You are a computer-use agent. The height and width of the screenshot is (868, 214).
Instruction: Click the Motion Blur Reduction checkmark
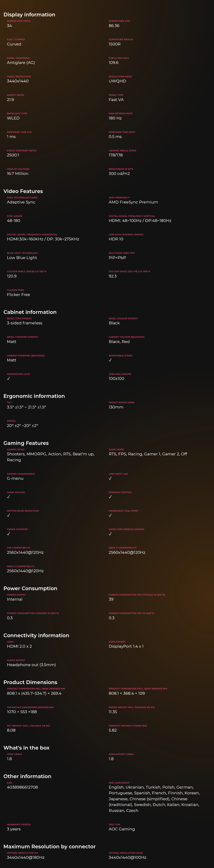pos(8,516)
